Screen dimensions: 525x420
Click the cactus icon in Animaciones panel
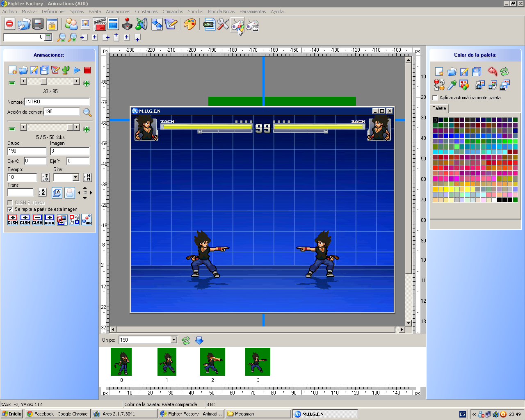[x=66, y=70]
